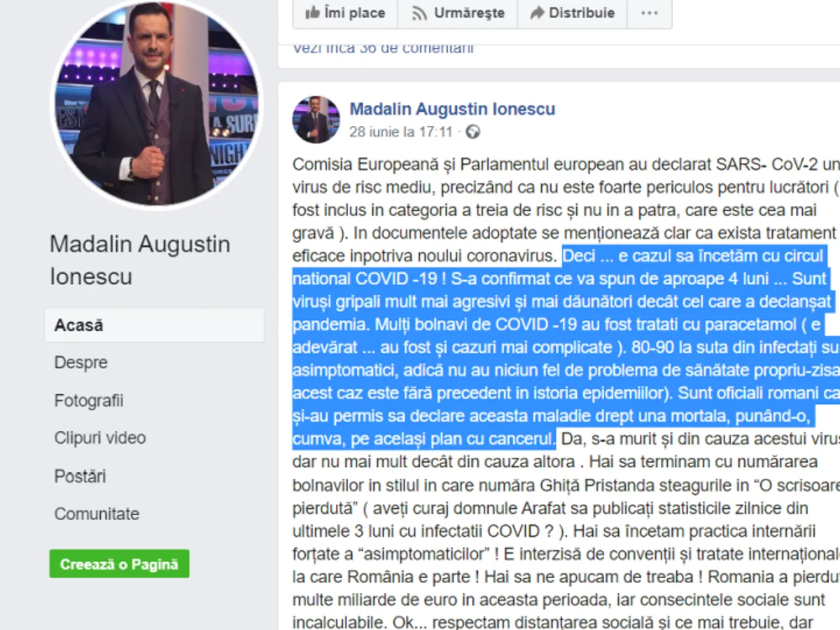This screenshot has height=630, width=840.
Task: Click the small post author avatar
Action: pos(316,120)
